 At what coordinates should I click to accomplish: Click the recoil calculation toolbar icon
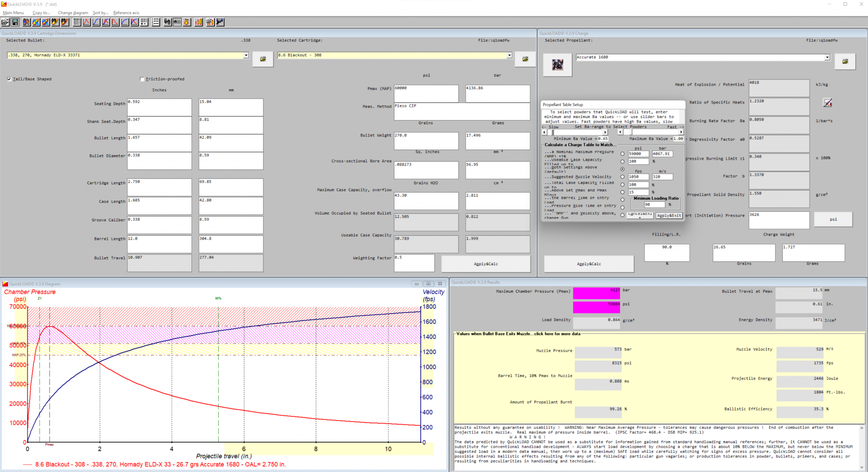(177, 22)
